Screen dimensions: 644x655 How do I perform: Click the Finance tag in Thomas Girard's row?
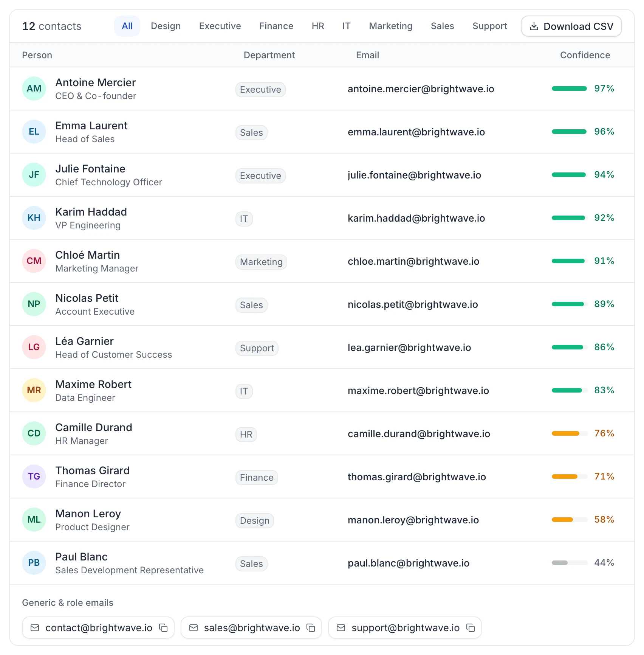257,478
